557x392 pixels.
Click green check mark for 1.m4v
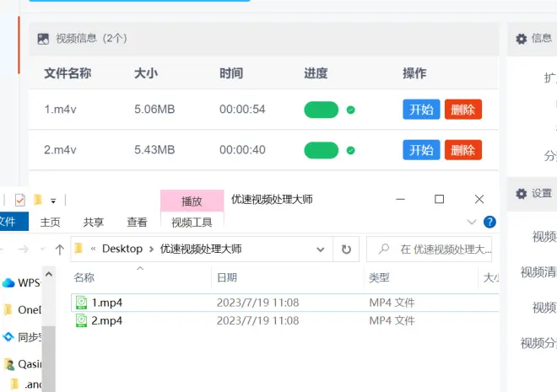click(350, 110)
